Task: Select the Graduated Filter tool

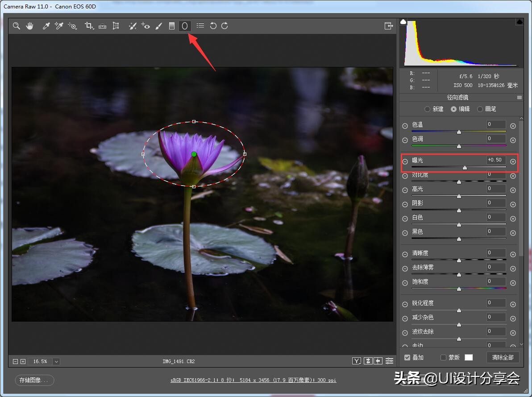Action: [x=172, y=26]
